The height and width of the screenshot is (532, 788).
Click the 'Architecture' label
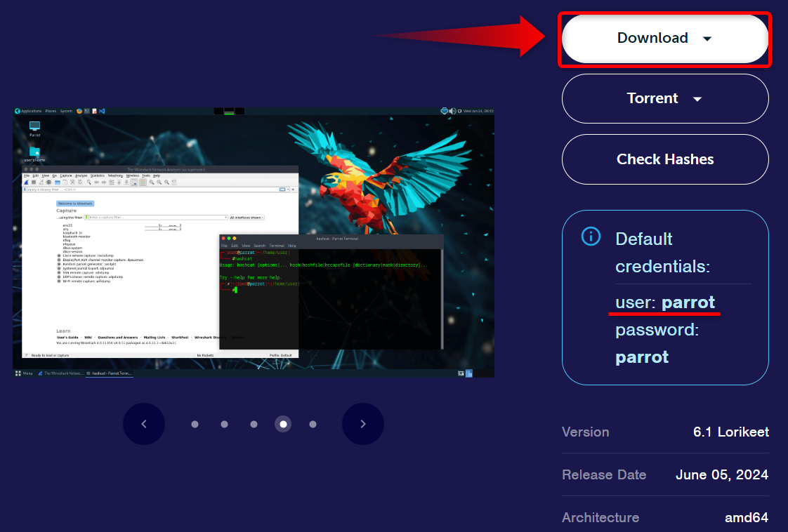point(600,517)
